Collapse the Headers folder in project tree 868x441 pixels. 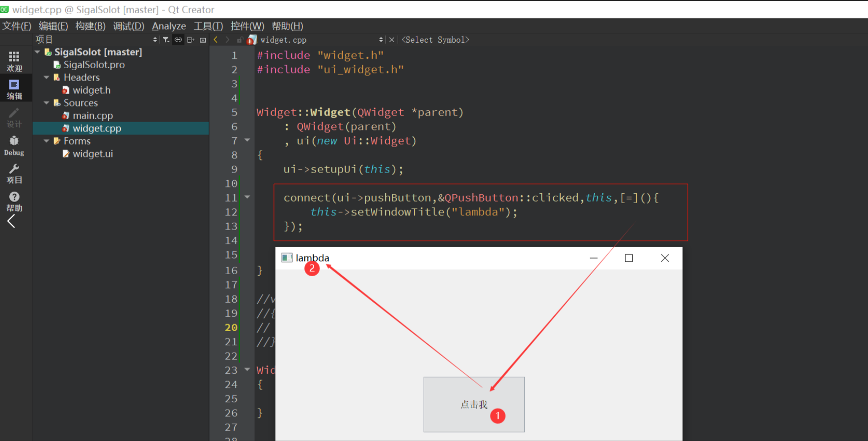47,78
